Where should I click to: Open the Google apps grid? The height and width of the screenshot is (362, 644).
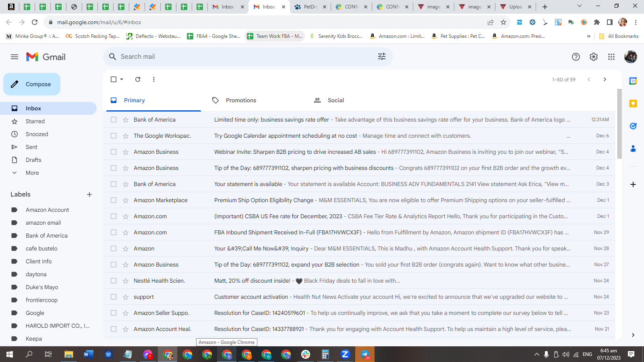tap(611, 57)
